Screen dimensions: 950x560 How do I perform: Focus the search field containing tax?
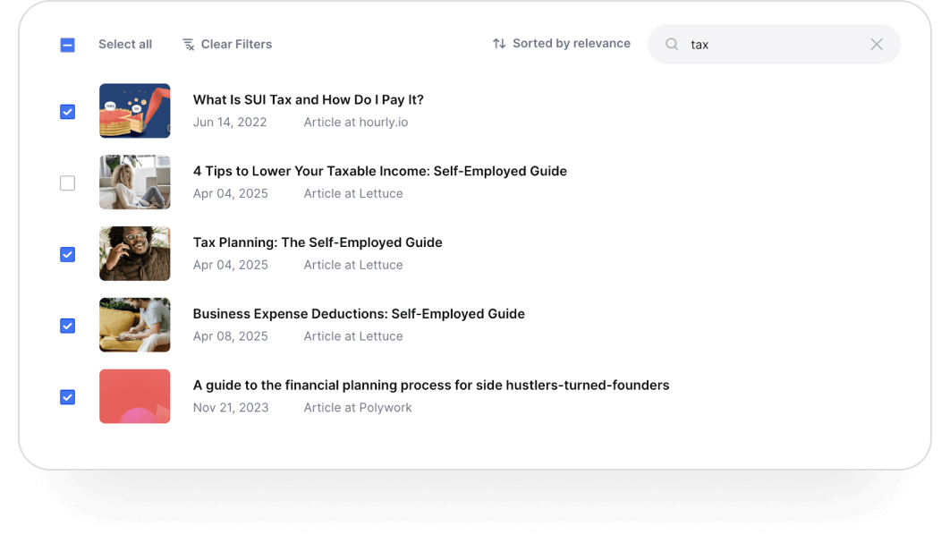pyautogui.click(x=774, y=44)
